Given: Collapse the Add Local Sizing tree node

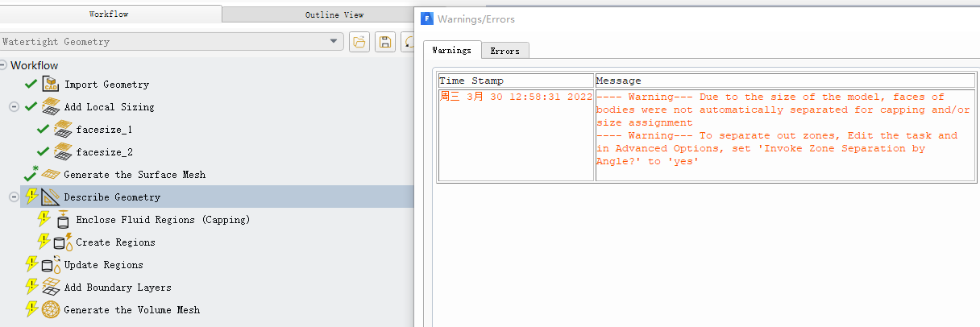Looking at the screenshot, I should click(14, 106).
